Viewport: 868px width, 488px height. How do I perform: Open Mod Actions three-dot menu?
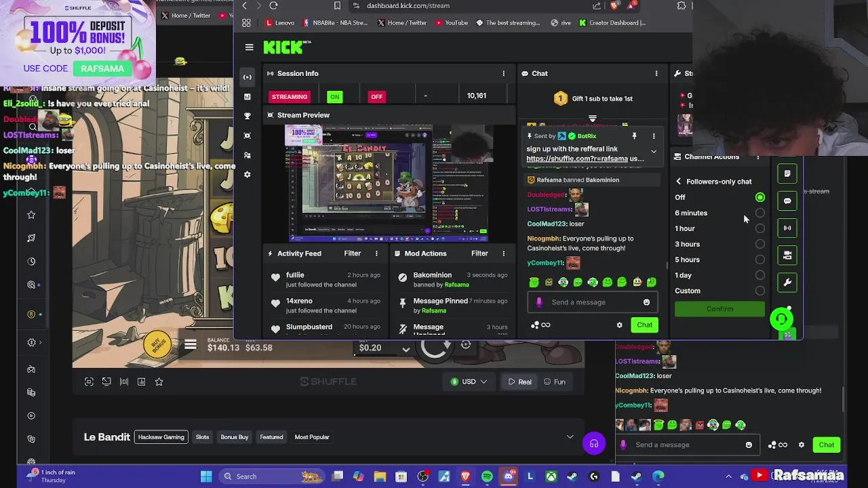(503, 253)
